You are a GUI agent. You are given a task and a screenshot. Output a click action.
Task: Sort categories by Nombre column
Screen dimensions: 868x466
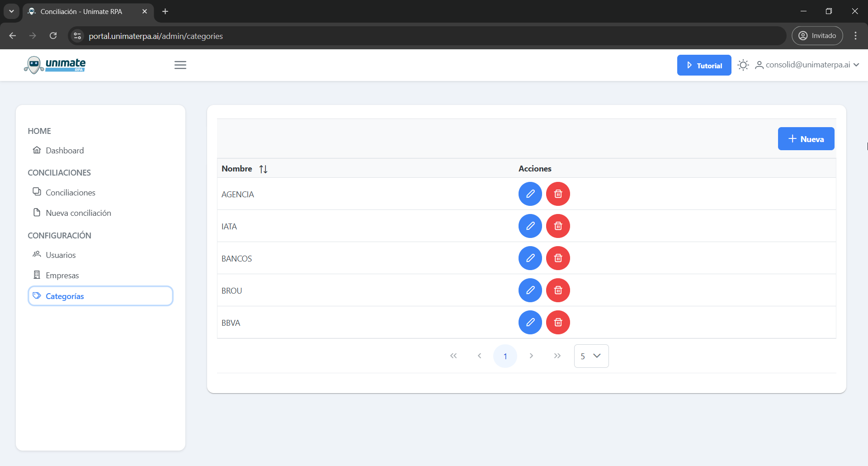tap(263, 169)
